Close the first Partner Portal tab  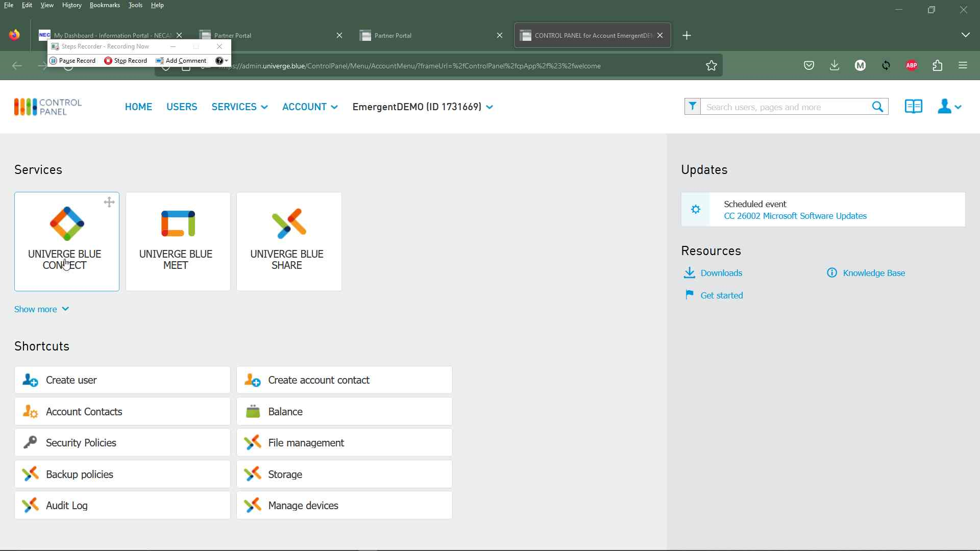tap(339, 35)
